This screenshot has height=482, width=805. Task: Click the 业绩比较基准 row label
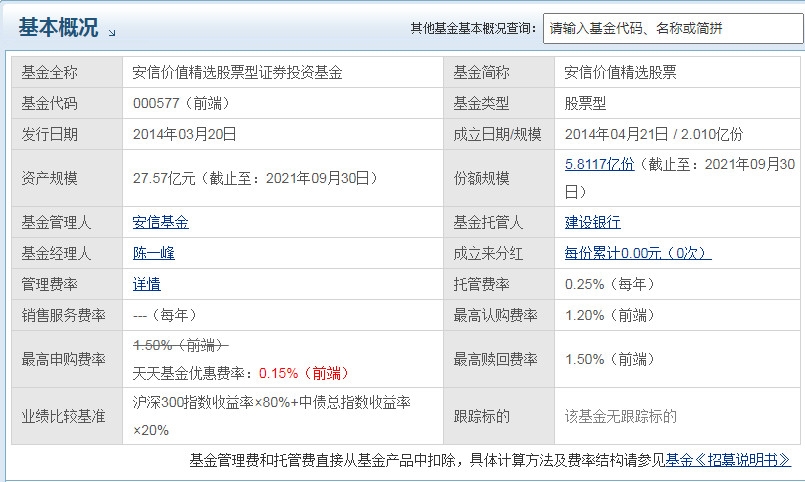pyautogui.click(x=63, y=416)
